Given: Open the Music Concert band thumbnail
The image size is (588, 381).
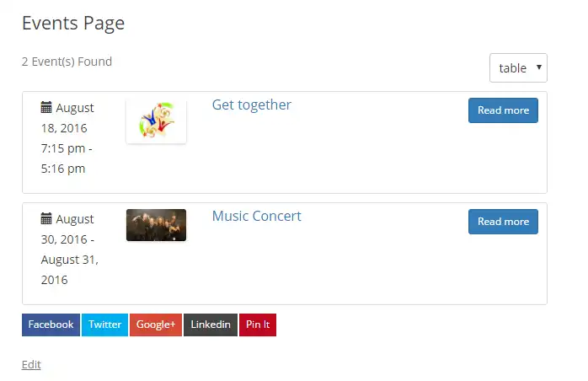Looking at the screenshot, I should click(x=156, y=225).
